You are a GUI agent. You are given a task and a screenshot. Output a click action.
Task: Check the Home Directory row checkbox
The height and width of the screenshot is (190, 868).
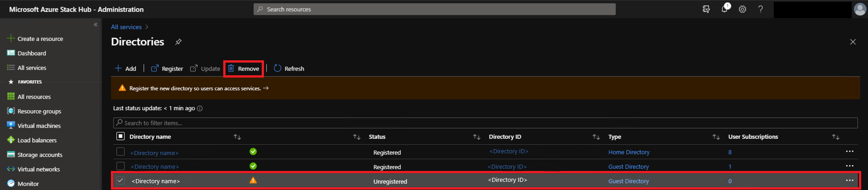120,151
